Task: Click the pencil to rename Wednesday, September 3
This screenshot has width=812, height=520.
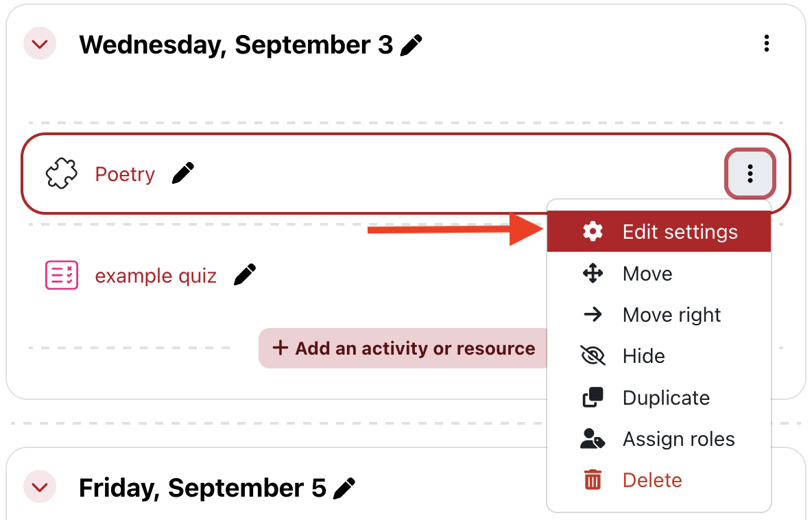Action: point(411,45)
